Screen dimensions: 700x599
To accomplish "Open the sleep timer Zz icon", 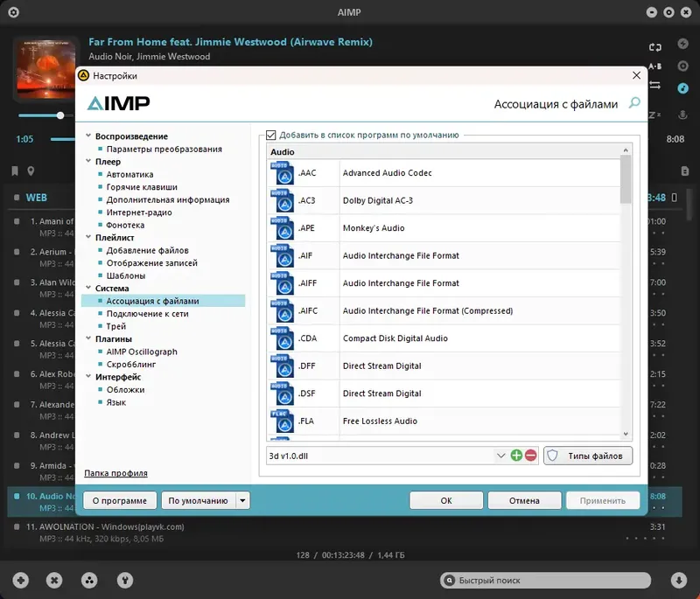I will (x=654, y=115).
